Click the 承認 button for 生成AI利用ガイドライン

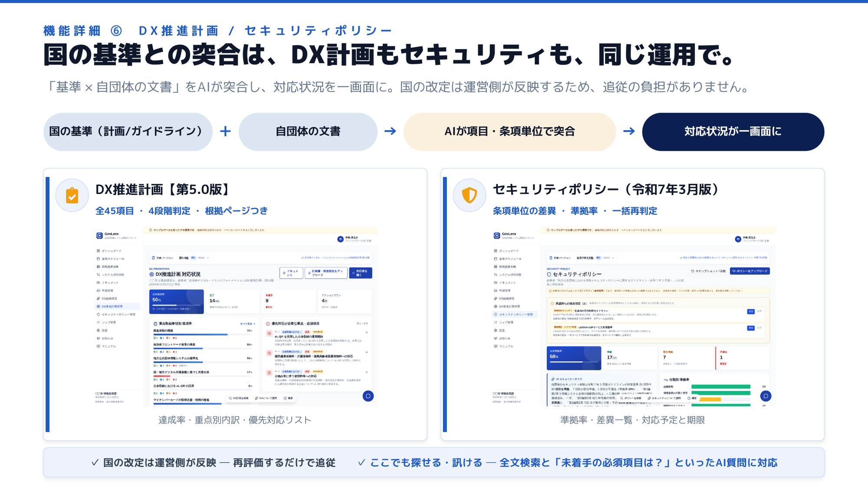pos(750,311)
